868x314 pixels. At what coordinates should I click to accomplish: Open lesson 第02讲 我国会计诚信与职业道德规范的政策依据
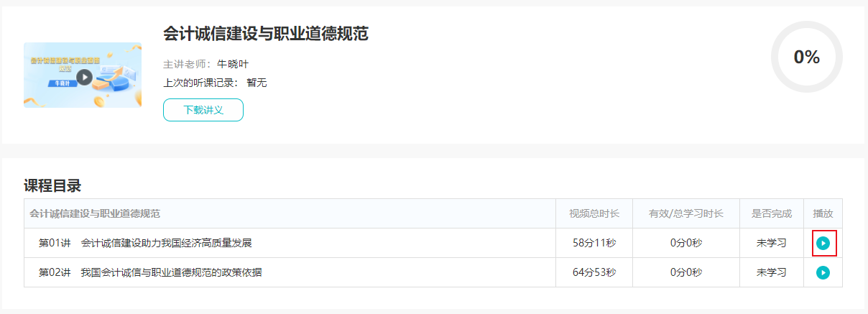coord(150,273)
